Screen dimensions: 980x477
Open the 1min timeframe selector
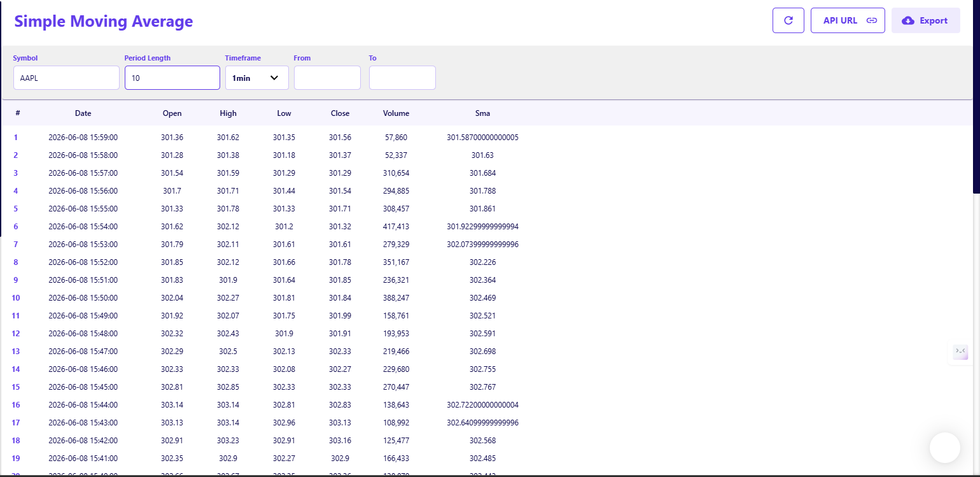tap(257, 78)
